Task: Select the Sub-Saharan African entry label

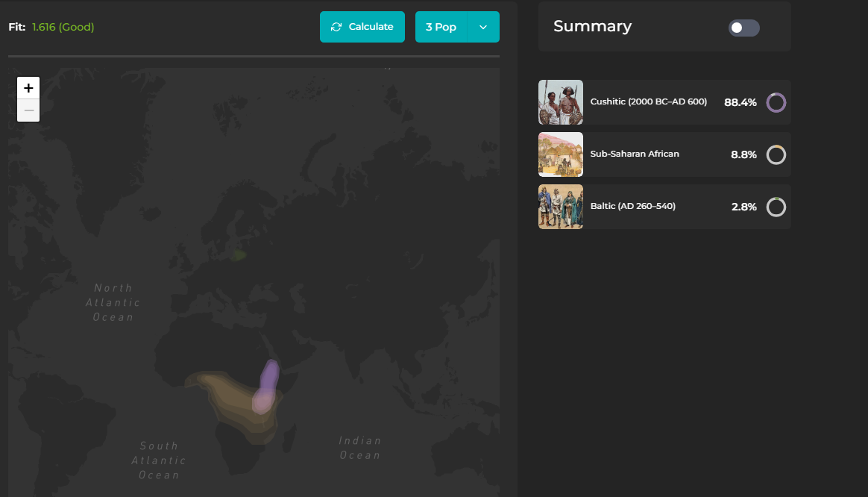Action: point(635,154)
